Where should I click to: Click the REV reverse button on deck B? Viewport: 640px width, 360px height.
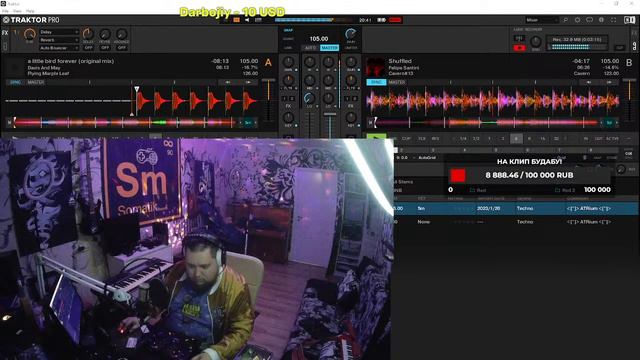pos(435,139)
